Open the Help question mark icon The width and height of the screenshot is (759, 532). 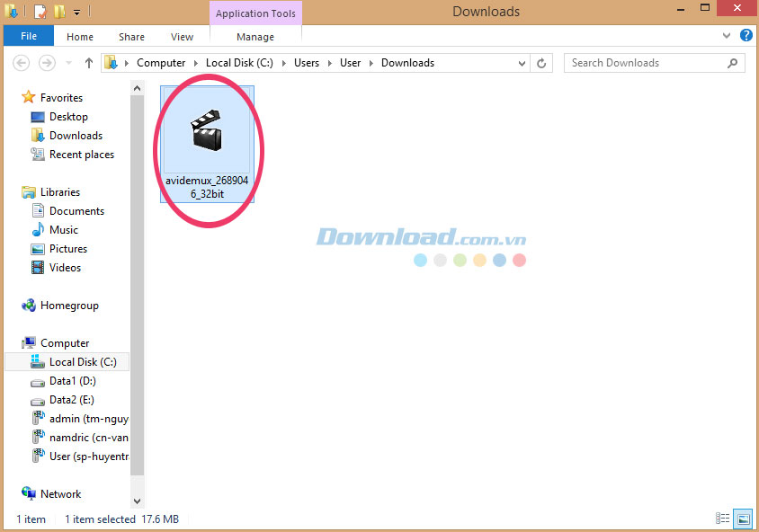pos(746,35)
